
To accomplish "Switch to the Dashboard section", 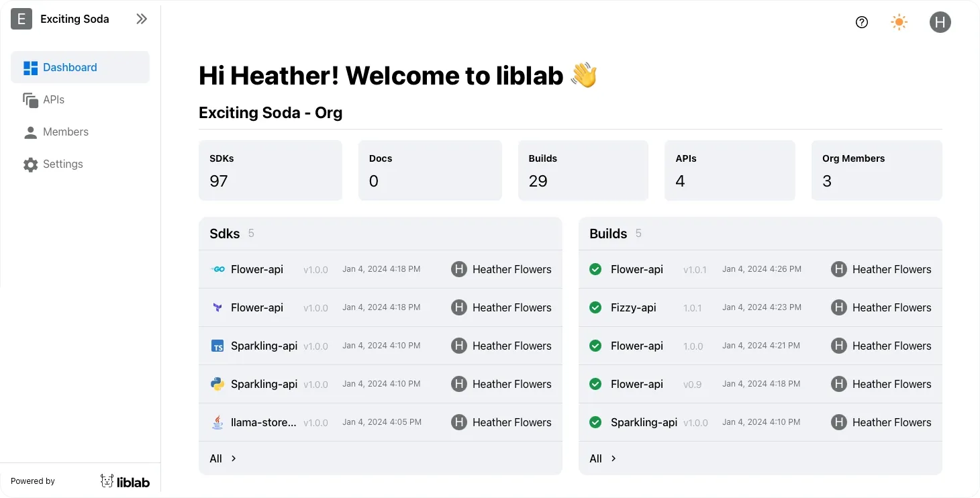I will (70, 67).
